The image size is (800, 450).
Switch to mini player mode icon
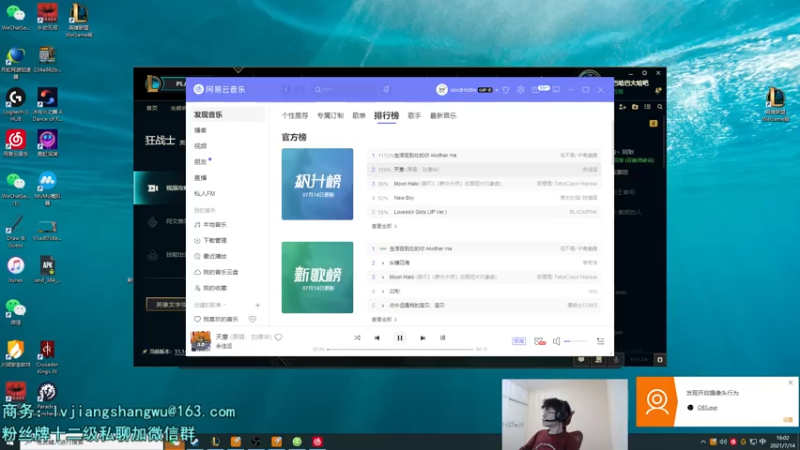556,89
